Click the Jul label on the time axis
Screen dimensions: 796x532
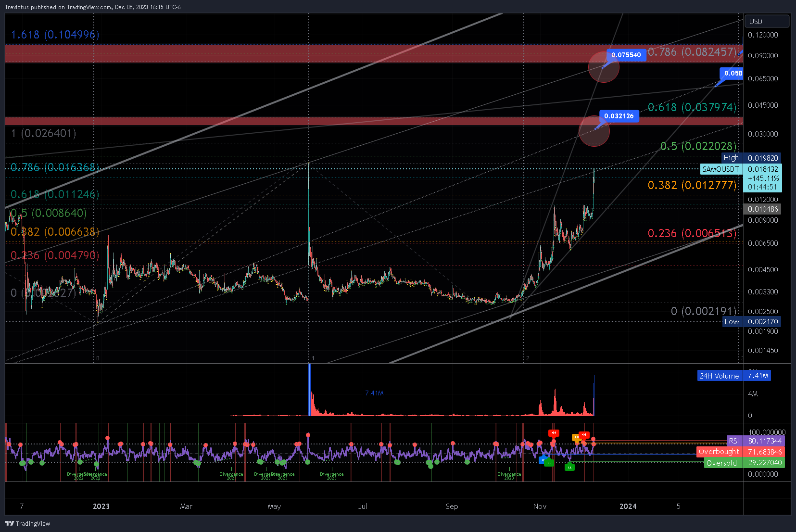[363, 506]
